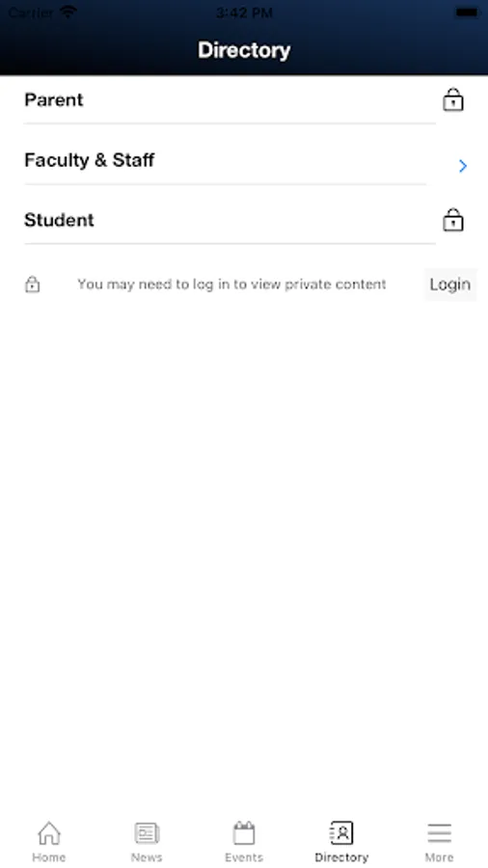
Task: Tap the lock icon beside Student
Action: click(x=452, y=220)
